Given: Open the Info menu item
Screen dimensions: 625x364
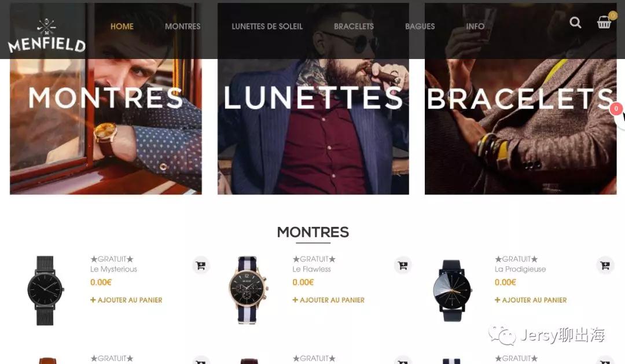Looking at the screenshot, I should click(475, 26).
